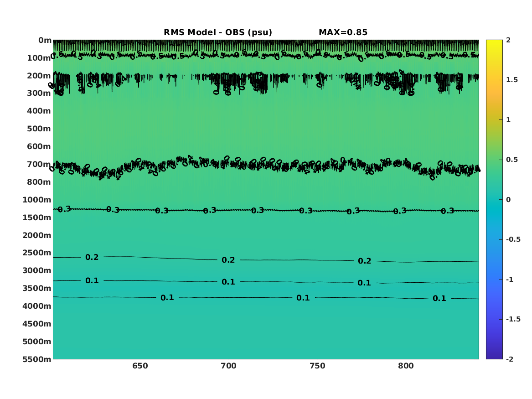Click the "650" x-axis tick label
This screenshot has height=399, width=532.
[x=140, y=366]
